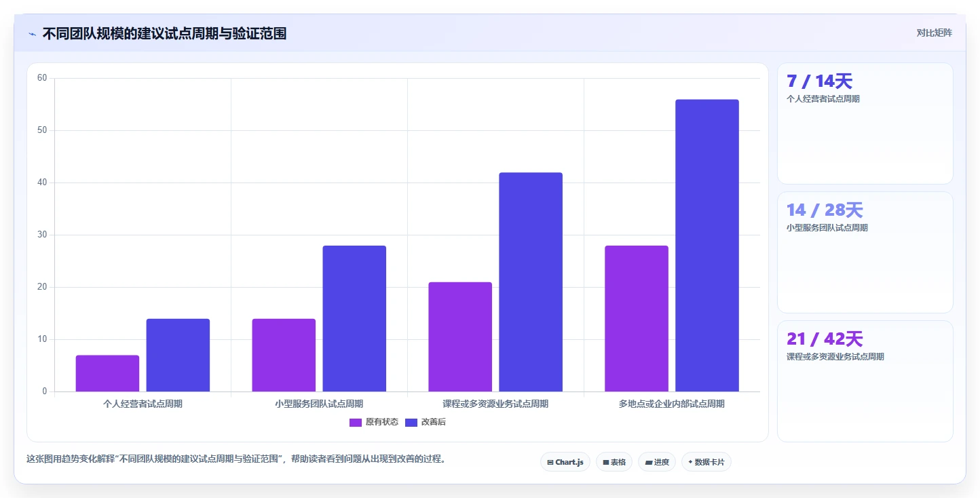980x498 pixels.
Task: Click the lightning icon beside the chart title
Action: 32,33
